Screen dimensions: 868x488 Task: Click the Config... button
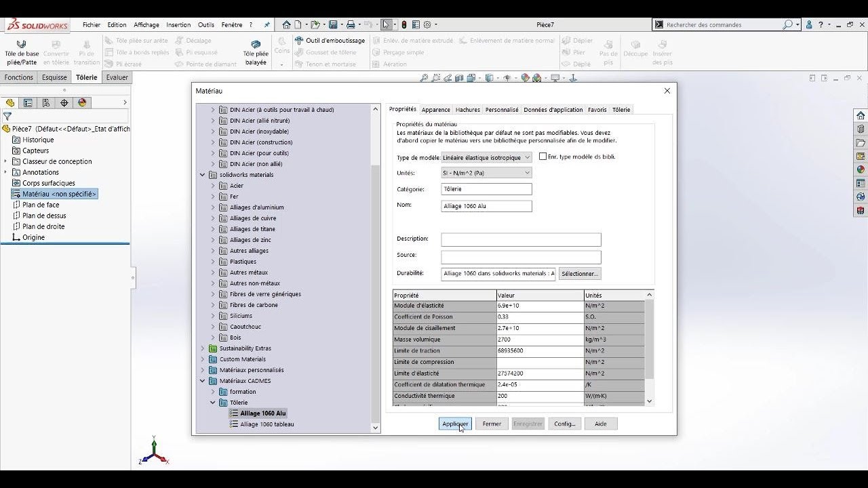click(565, 424)
